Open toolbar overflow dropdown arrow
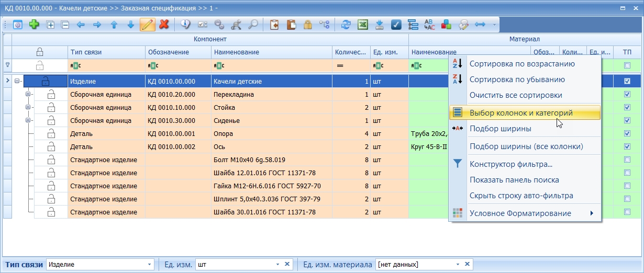The image size is (644, 273). click(494, 25)
